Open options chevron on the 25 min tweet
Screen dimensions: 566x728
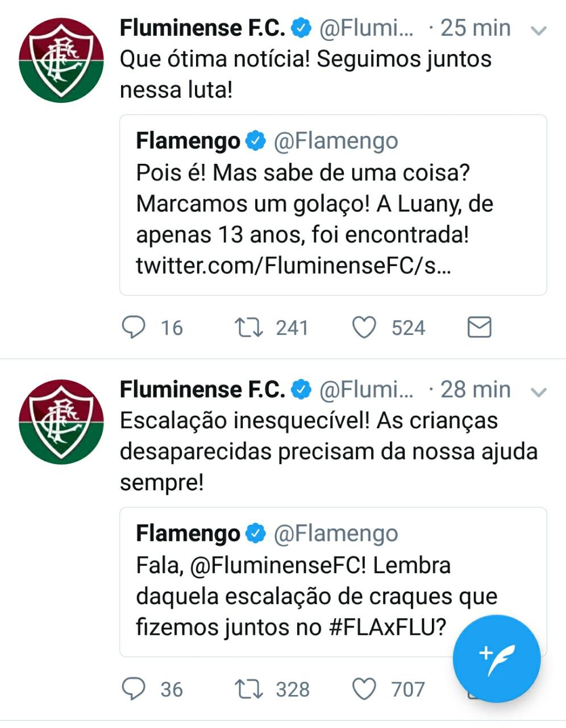(538, 30)
